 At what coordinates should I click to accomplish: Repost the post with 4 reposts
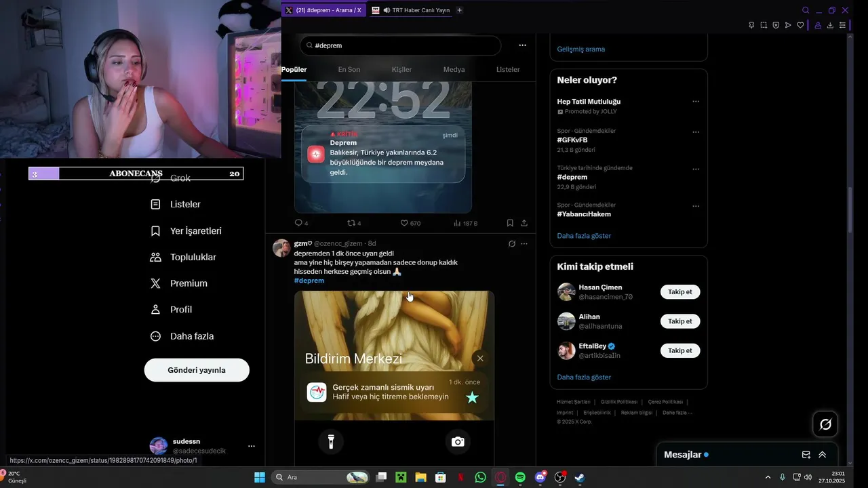[354, 223]
